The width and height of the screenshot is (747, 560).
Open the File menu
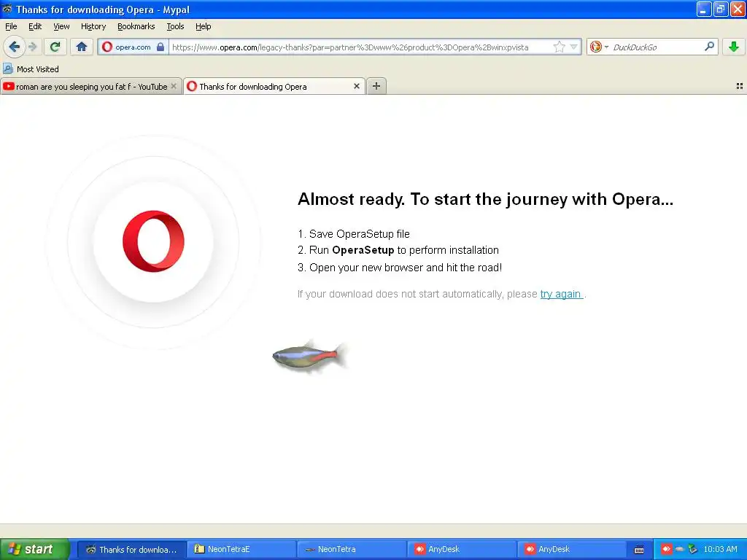11,26
